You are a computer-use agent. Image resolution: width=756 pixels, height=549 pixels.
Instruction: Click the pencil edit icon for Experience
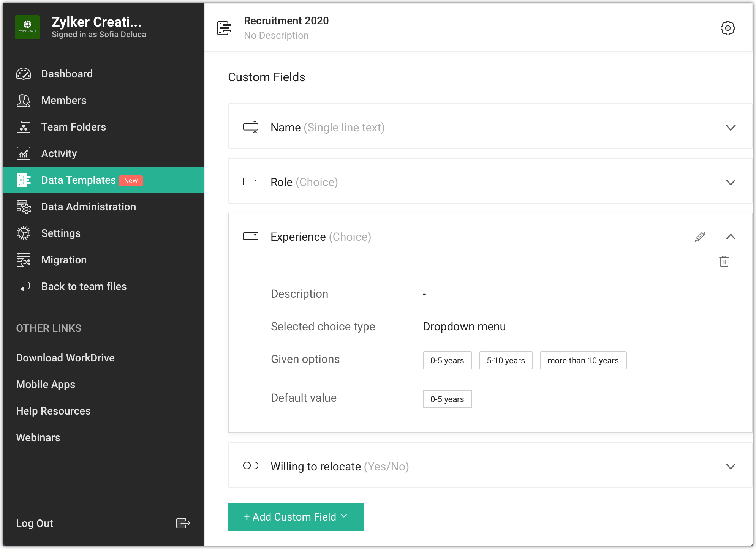[x=700, y=237]
